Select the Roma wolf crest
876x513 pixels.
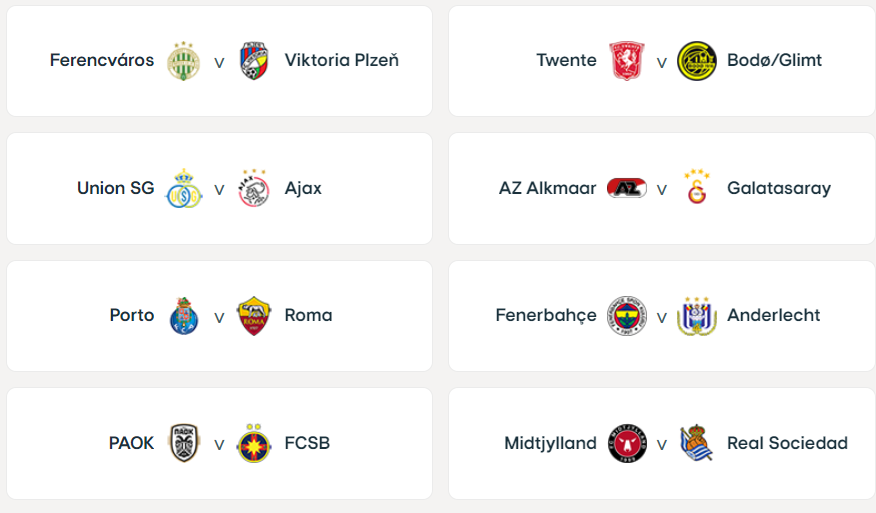point(254,316)
